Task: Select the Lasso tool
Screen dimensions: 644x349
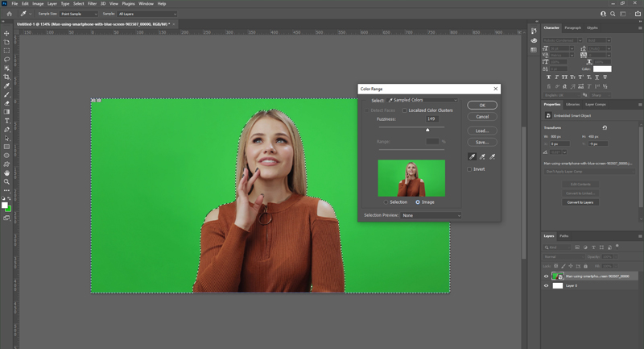Action: pyautogui.click(x=6, y=60)
